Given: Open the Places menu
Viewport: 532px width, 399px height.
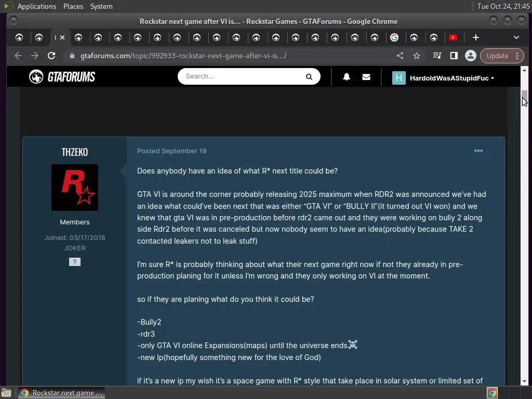Looking at the screenshot, I should (x=73, y=6).
